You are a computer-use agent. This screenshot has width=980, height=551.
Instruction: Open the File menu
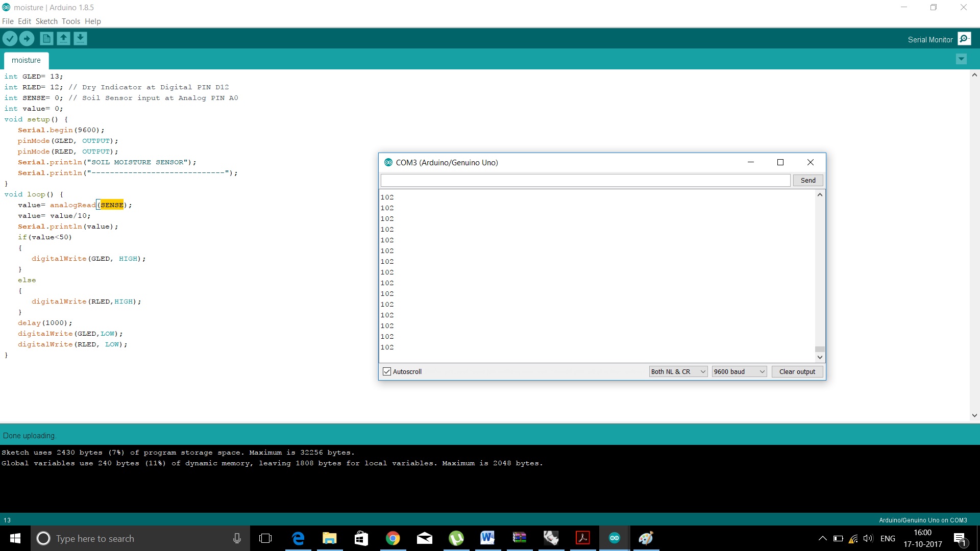(x=8, y=21)
